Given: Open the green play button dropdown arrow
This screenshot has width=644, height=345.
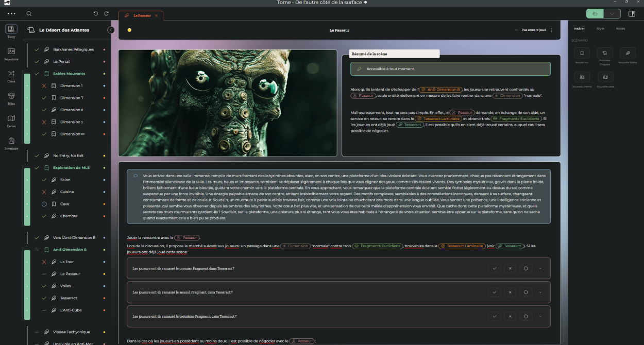Looking at the screenshot, I should 612,14.
